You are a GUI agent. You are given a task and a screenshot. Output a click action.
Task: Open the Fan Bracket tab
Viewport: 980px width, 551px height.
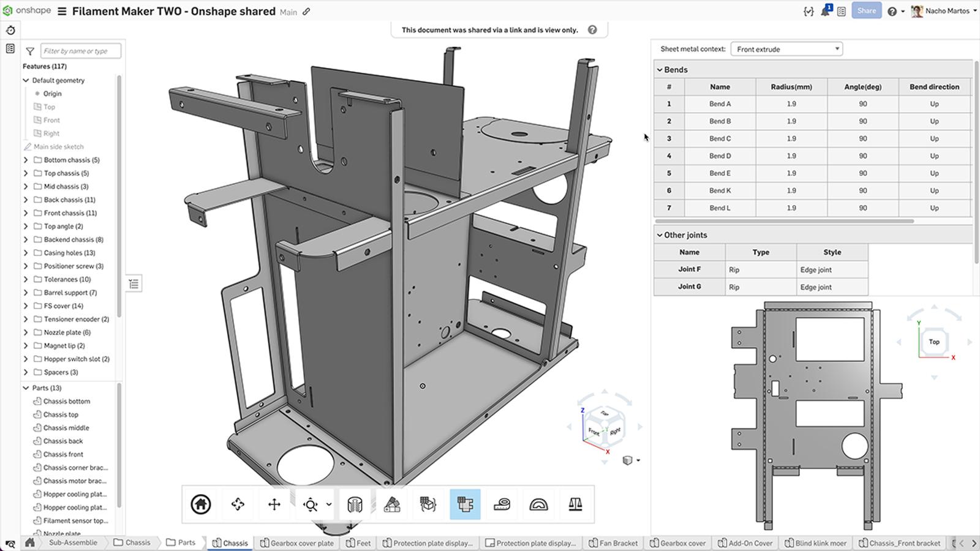coord(612,543)
